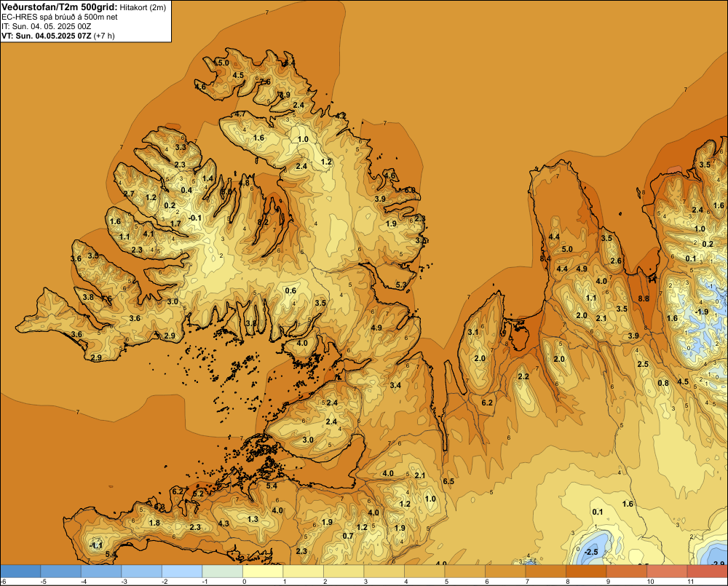The image size is (728, 586).
Task: Click the red legend swatch right of 11
Action: tap(707, 571)
